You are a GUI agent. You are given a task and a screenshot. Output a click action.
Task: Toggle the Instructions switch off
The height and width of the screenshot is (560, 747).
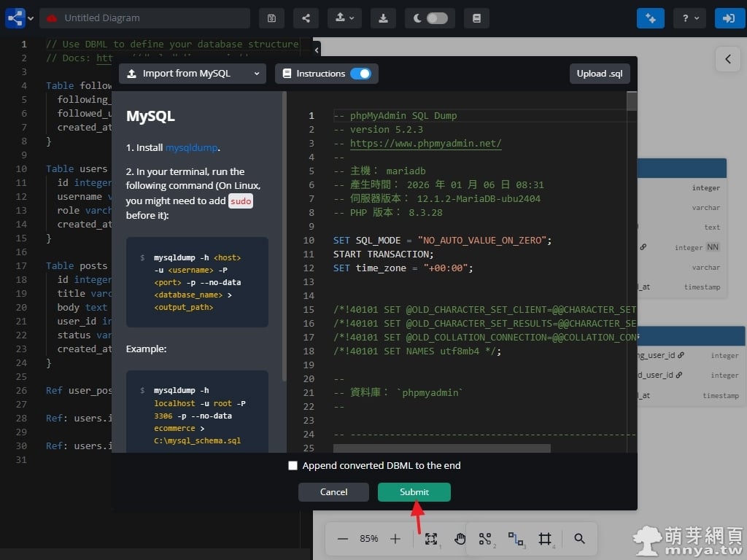360,74
